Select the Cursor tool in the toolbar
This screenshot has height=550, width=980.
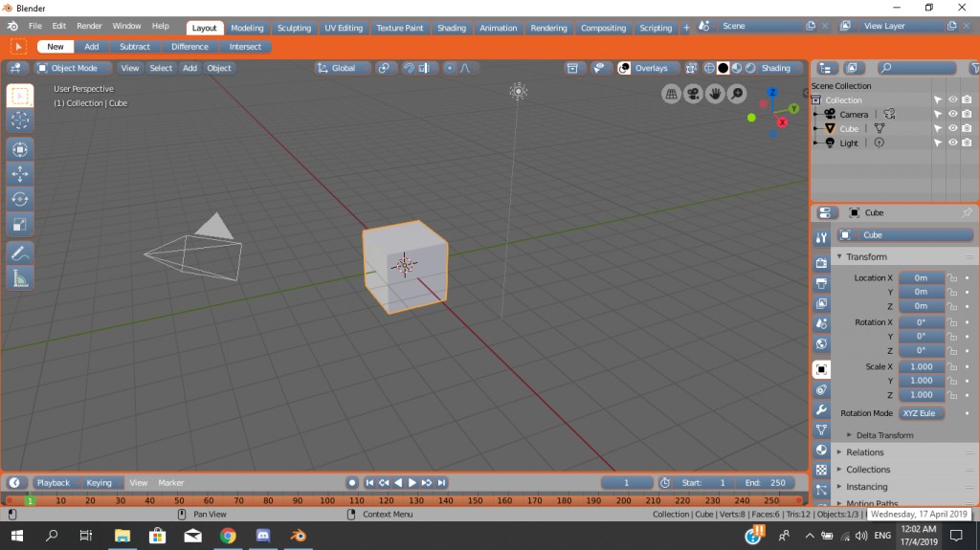[x=20, y=121]
